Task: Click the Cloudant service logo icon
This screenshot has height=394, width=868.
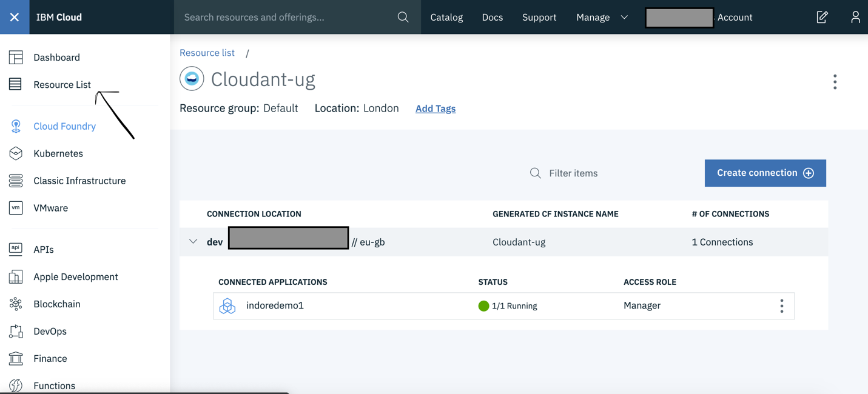Action: 192,79
